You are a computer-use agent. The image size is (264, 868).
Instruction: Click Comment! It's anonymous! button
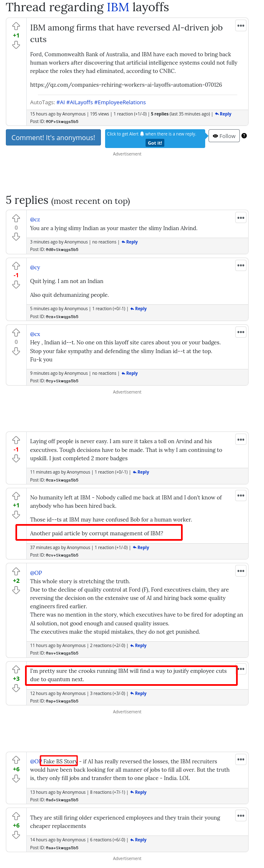coord(53,138)
